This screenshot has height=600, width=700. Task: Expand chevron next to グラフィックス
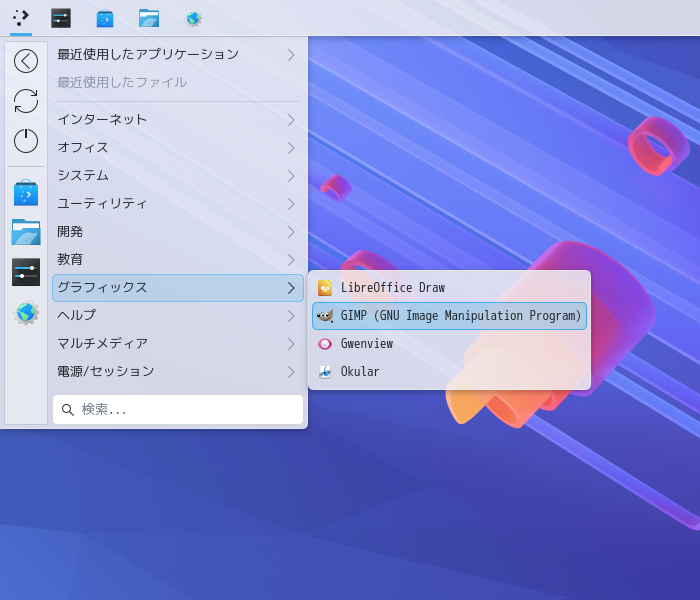[x=291, y=288]
